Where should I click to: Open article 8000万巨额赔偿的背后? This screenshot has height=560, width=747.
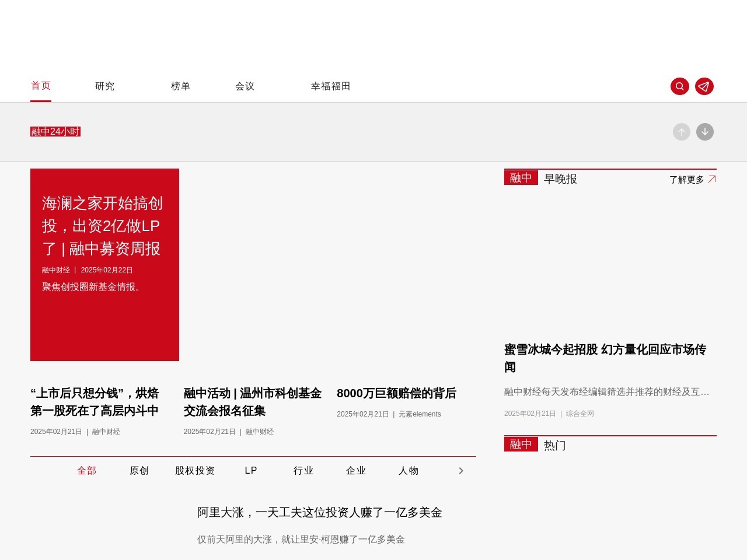coord(397,393)
